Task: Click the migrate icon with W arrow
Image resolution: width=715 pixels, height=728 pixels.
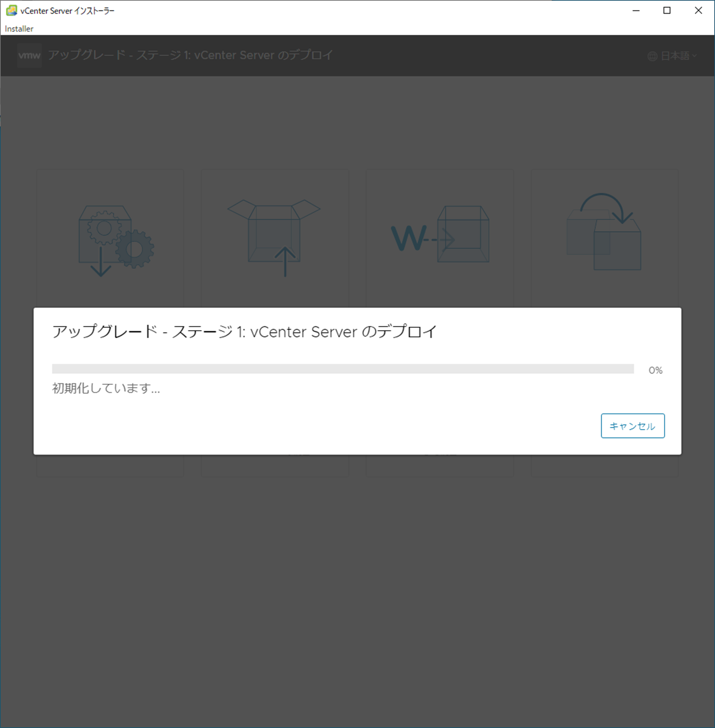Action: pyautogui.click(x=440, y=234)
